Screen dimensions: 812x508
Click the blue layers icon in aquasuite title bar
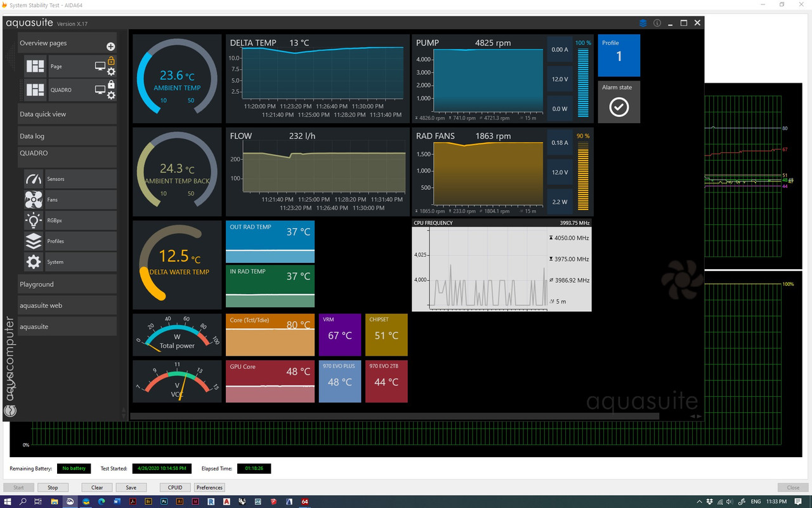pyautogui.click(x=643, y=23)
